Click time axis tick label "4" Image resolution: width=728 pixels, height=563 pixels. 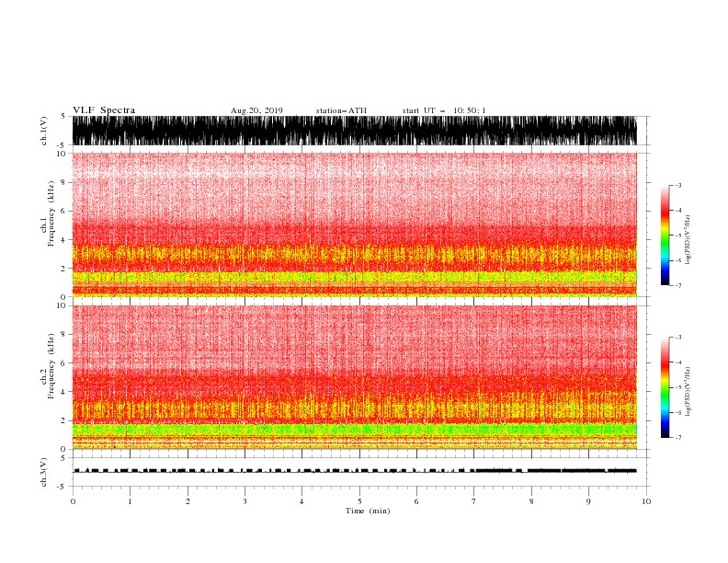click(301, 501)
